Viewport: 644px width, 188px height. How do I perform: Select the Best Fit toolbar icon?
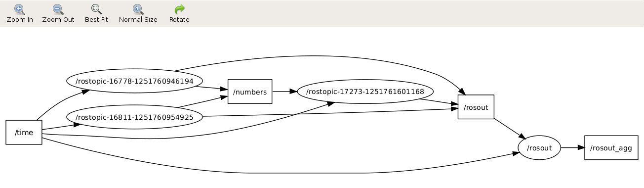[x=96, y=9]
